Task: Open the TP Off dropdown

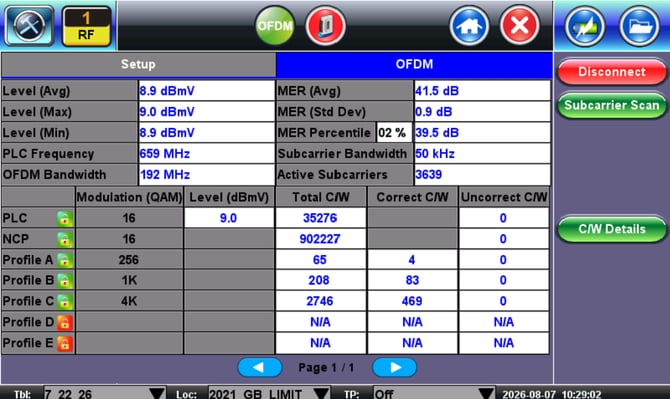Action: pyautogui.click(x=434, y=393)
